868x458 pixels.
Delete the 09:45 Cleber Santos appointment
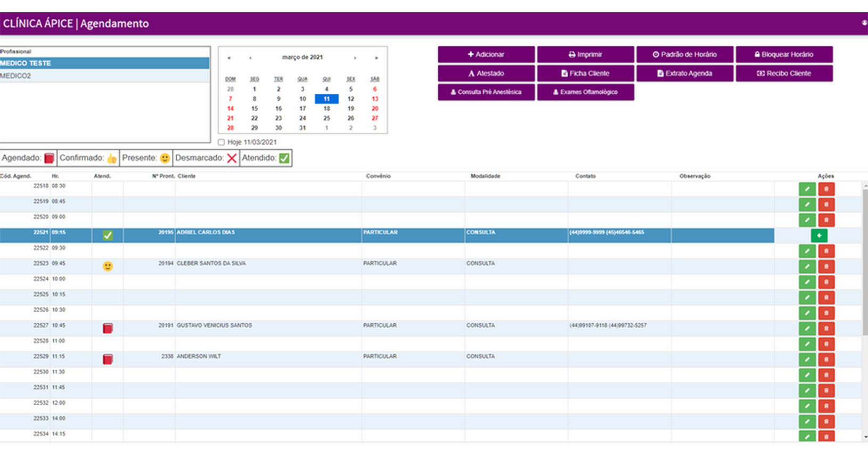826,266
